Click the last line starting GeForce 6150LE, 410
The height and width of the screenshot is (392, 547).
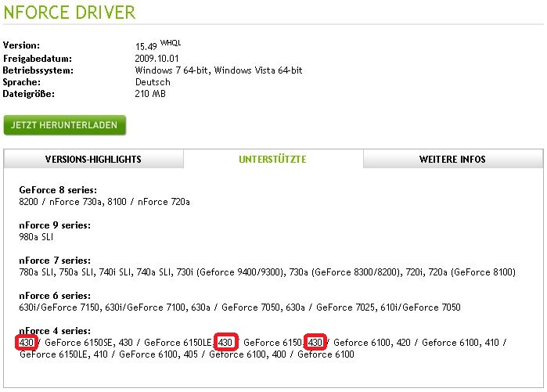[187, 354]
